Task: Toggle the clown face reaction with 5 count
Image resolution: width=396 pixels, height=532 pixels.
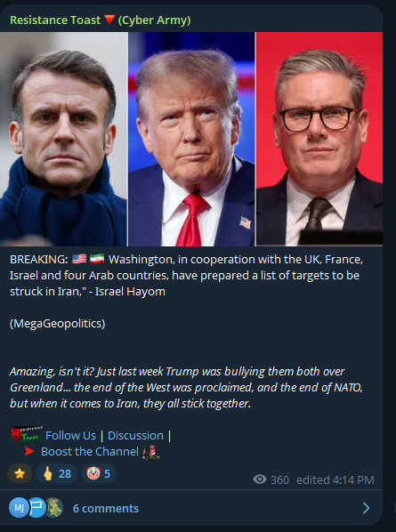Action: 99,473
